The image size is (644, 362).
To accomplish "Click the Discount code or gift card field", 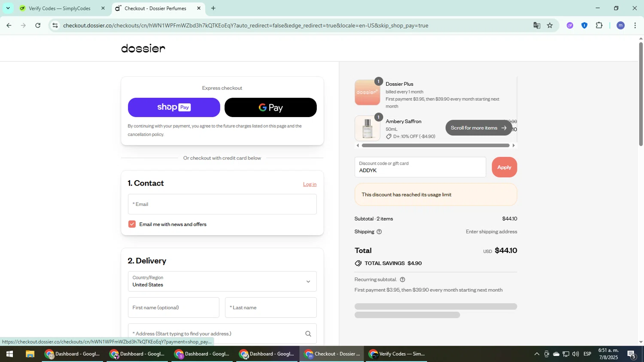I will pos(420,167).
